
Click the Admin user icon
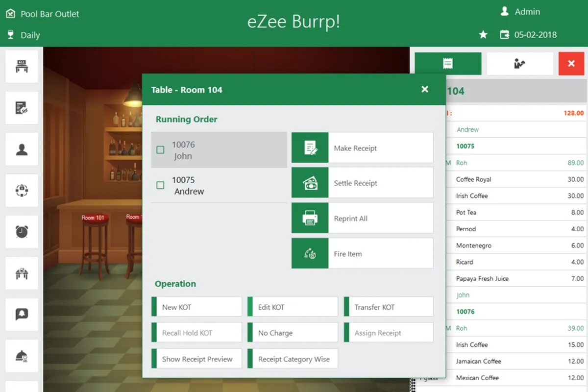[504, 11]
